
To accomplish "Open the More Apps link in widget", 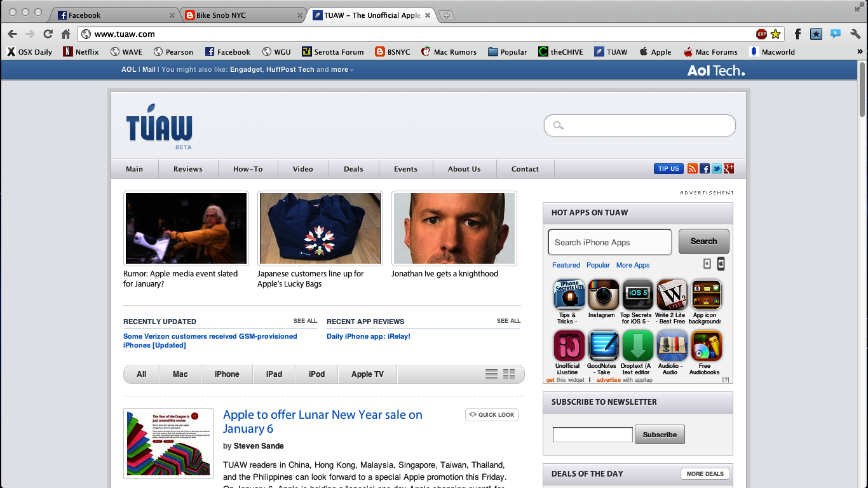I will pyautogui.click(x=633, y=265).
